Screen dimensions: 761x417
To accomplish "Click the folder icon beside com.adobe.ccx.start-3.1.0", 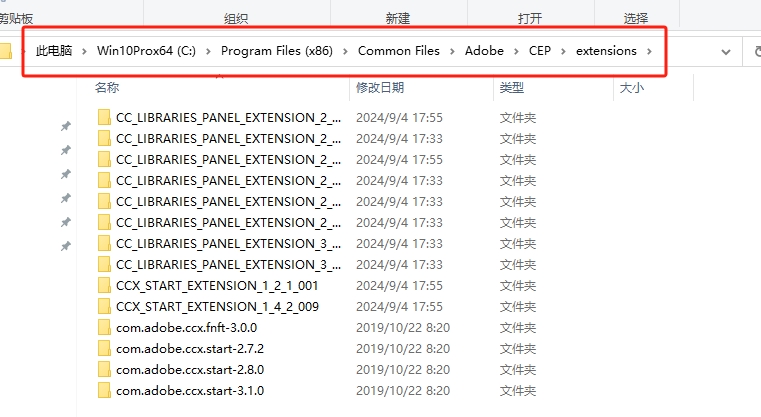I will pyautogui.click(x=105, y=390).
